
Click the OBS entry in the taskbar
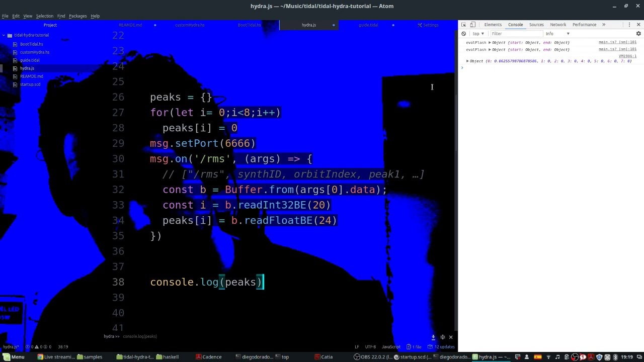[x=372, y=357]
